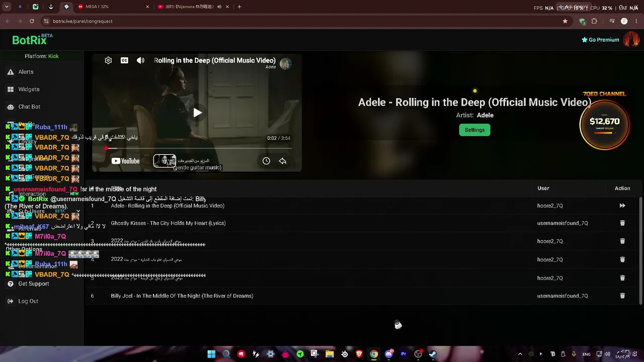644x362 pixels.
Task: Click the Go Premium link
Action: [x=600, y=40]
